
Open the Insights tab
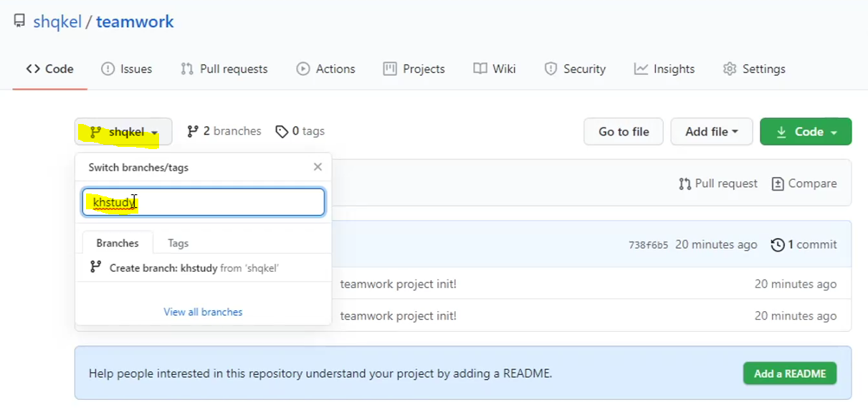tap(664, 69)
